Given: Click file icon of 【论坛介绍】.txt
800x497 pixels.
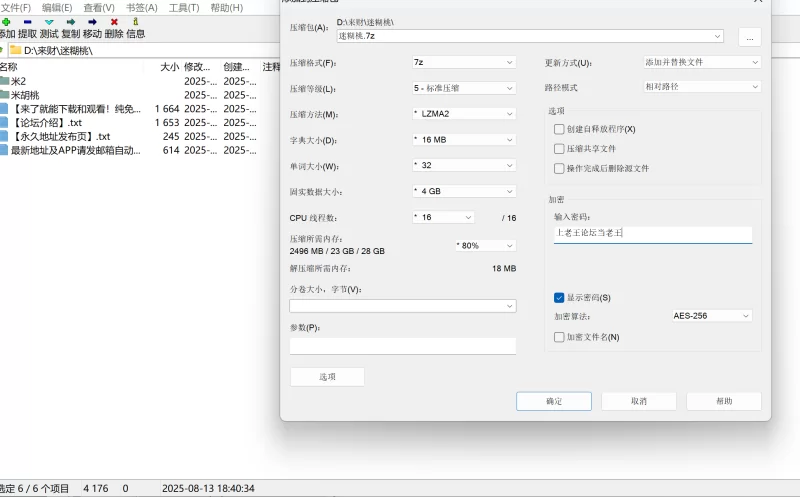Looking at the screenshot, I should [4, 122].
